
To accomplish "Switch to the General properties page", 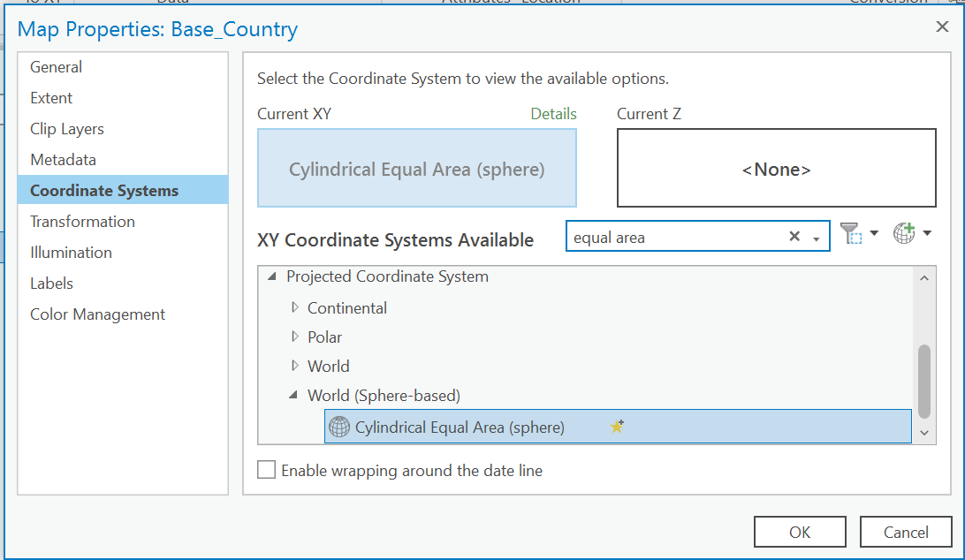I will 56,66.
